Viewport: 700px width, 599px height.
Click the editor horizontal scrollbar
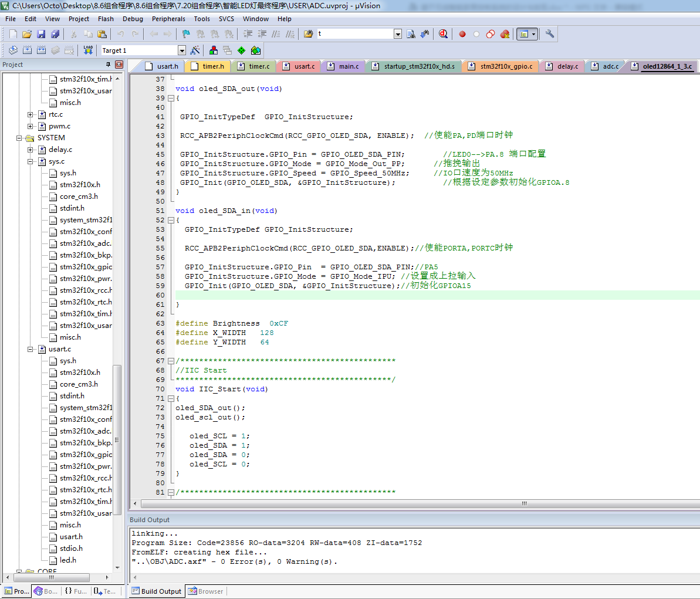point(411,503)
